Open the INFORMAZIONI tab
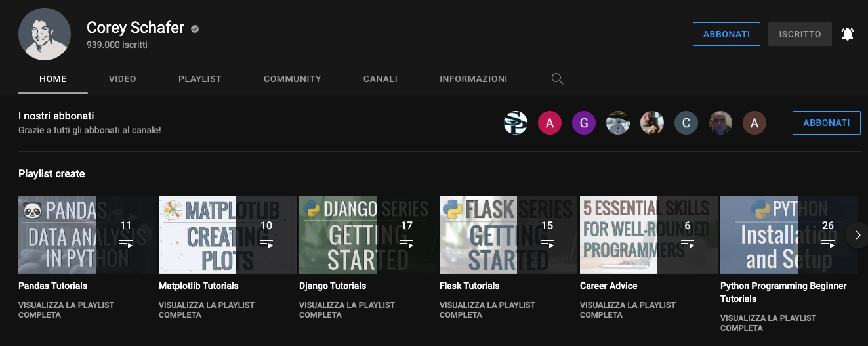This screenshot has height=346, width=868. [474, 79]
